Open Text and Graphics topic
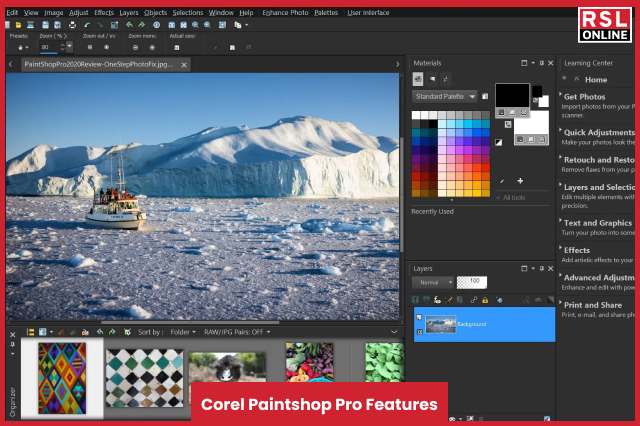The width and height of the screenshot is (640, 426). (x=598, y=223)
